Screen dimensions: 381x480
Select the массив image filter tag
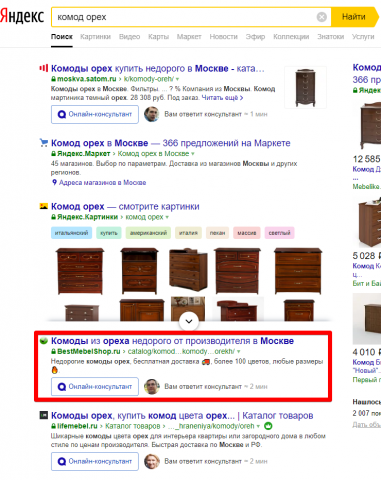tap(247, 233)
